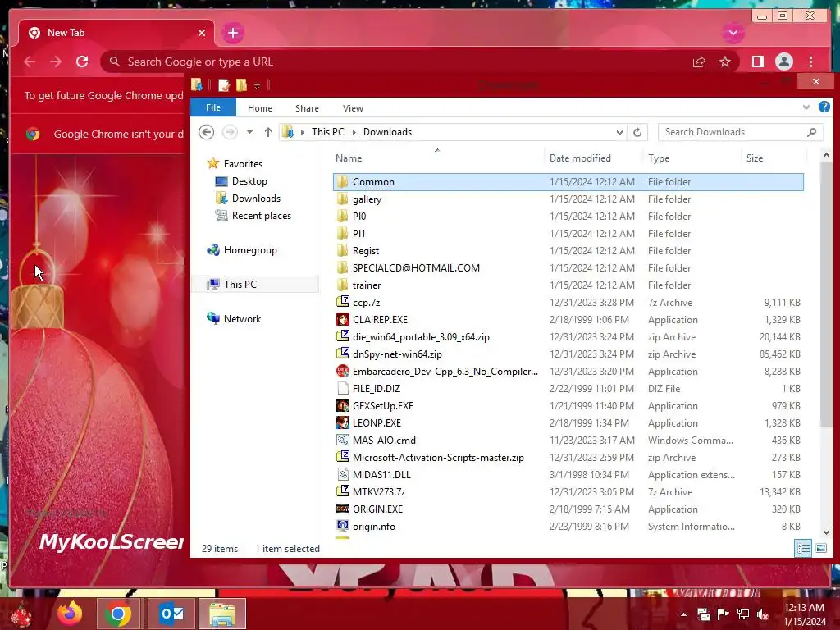Open the Chrome profile avatar
Image resolution: width=840 pixels, height=630 pixels.
(783, 62)
